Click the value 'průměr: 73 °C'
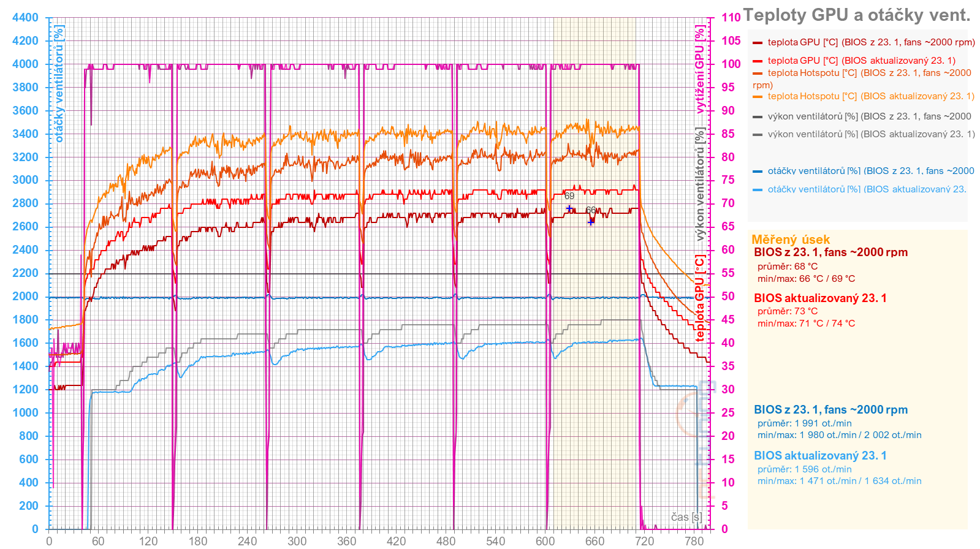The image size is (980, 549). (x=788, y=311)
